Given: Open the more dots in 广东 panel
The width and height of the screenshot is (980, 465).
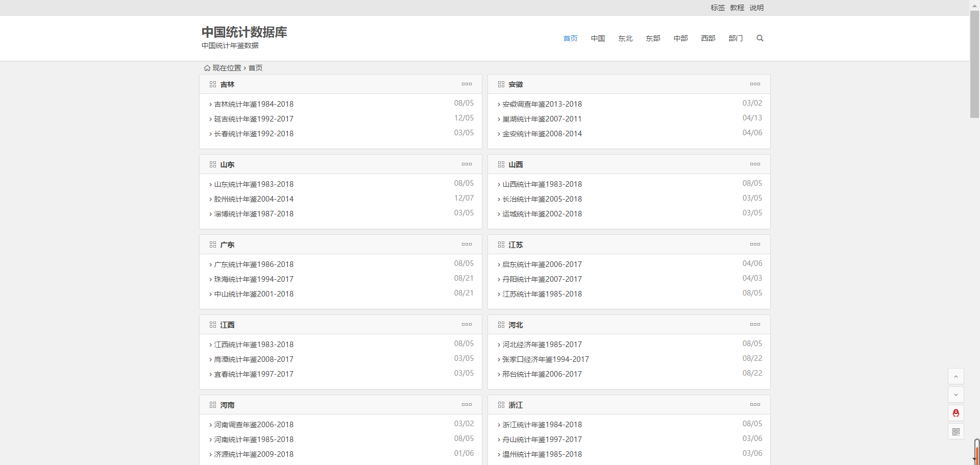Looking at the screenshot, I should [467, 244].
